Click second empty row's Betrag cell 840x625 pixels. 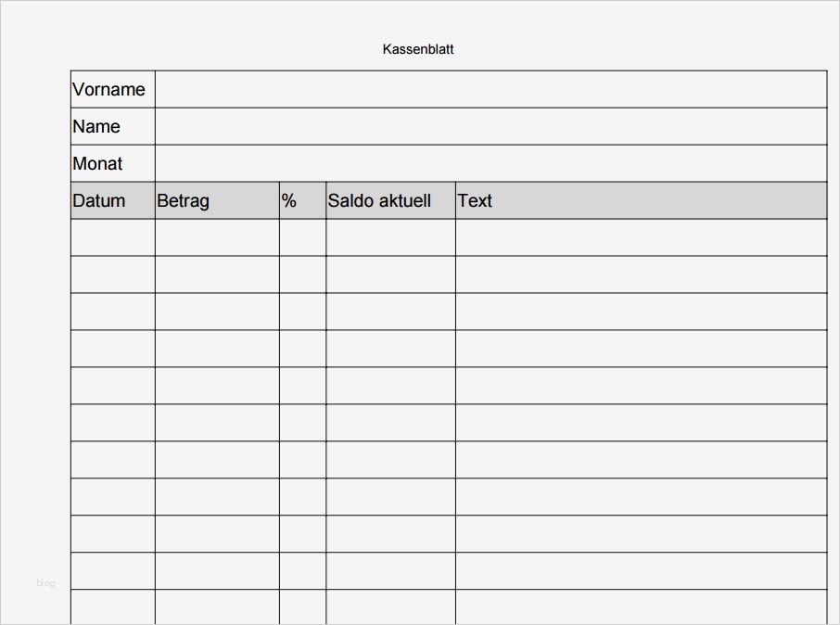[x=216, y=274]
